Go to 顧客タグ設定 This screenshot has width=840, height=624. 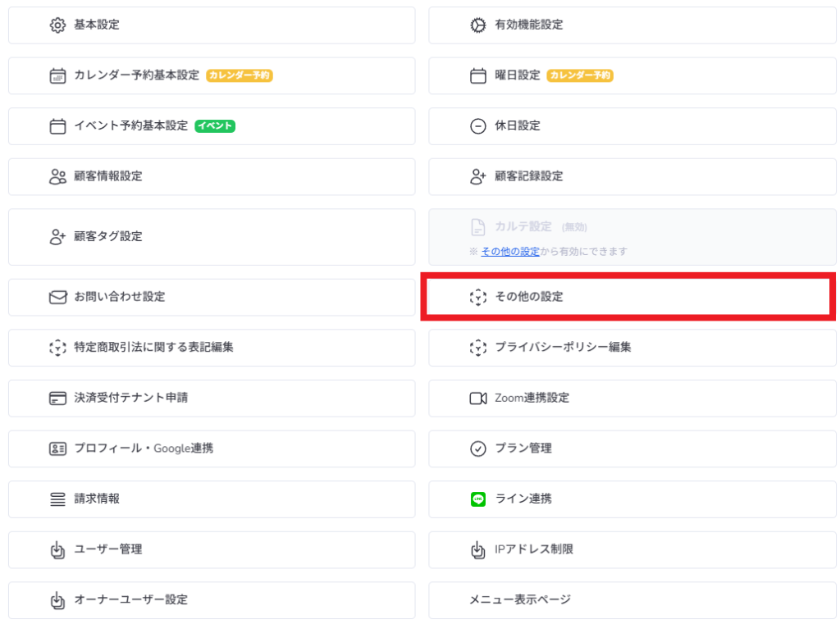pos(107,237)
